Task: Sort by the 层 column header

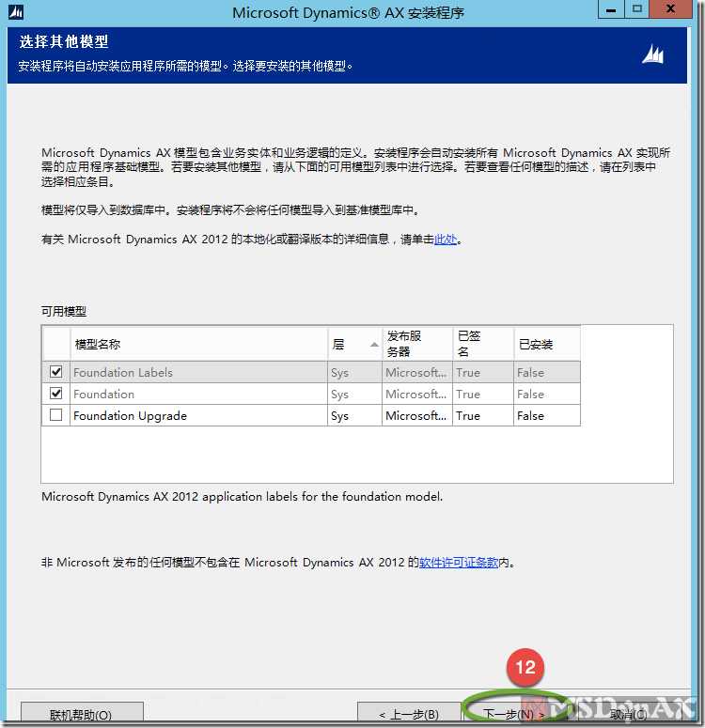Action: tap(355, 344)
